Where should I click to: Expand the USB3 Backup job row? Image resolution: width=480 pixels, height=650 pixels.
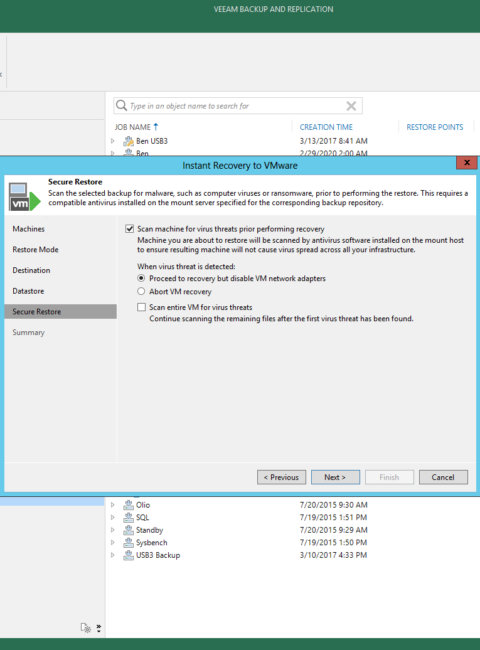click(113, 555)
